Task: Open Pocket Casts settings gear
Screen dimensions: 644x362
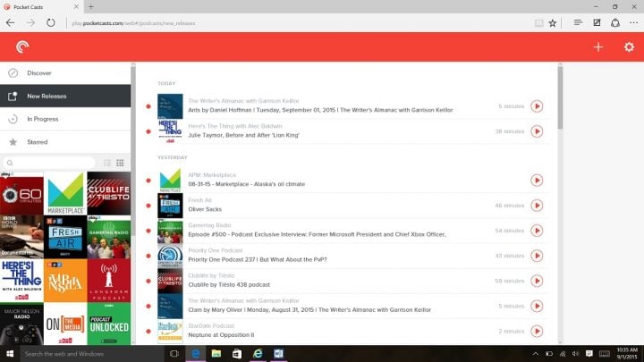Action: (x=629, y=46)
